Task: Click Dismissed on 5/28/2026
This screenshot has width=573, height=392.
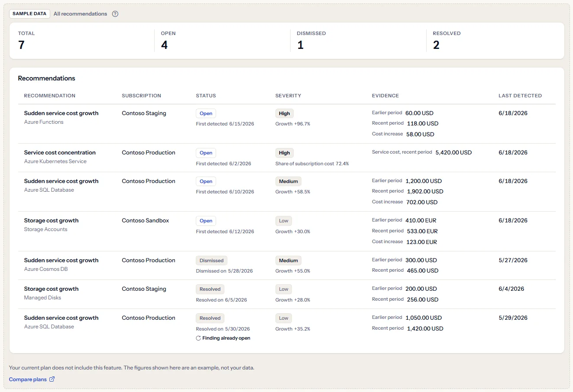Action: tap(224, 271)
